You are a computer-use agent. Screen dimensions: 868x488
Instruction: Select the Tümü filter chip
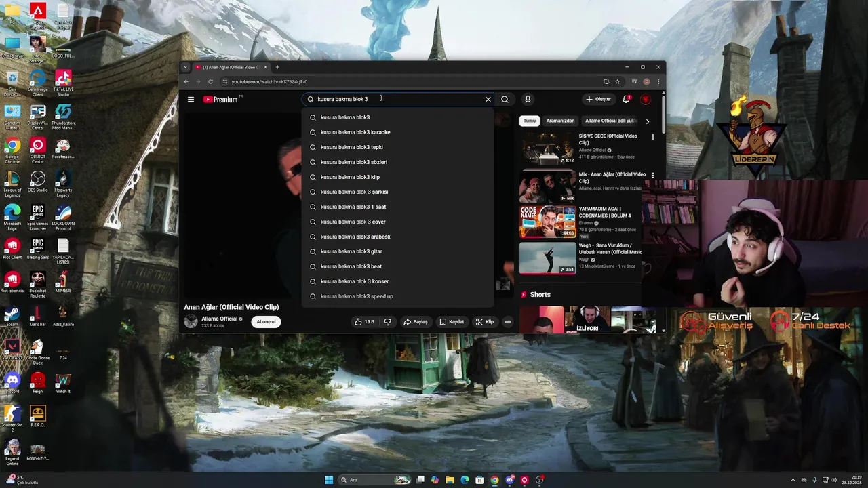click(x=529, y=121)
